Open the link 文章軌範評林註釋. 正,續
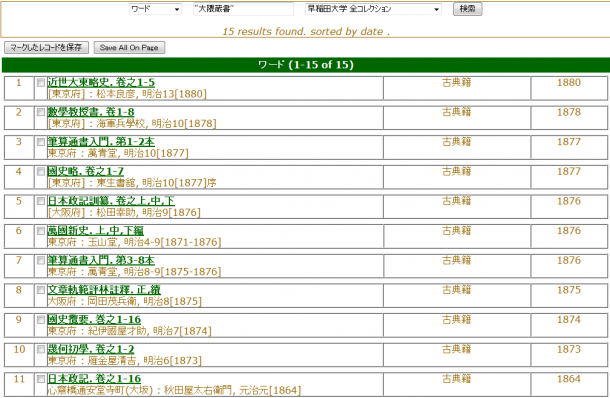The height and width of the screenshot is (398, 610). (104, 289)
